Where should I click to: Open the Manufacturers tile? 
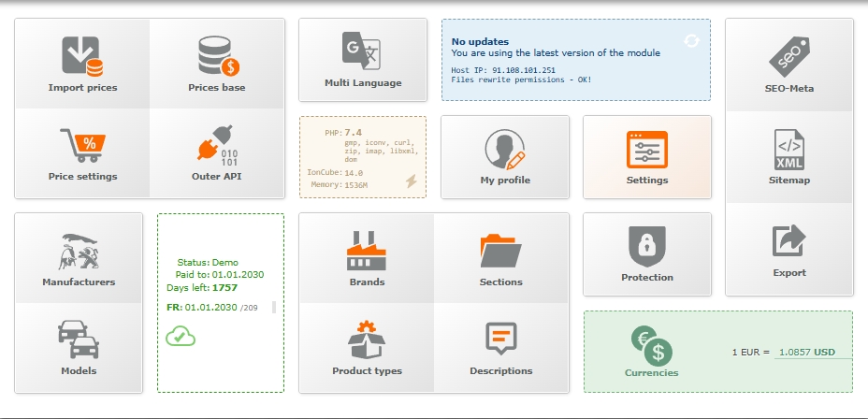coord(80,258)
